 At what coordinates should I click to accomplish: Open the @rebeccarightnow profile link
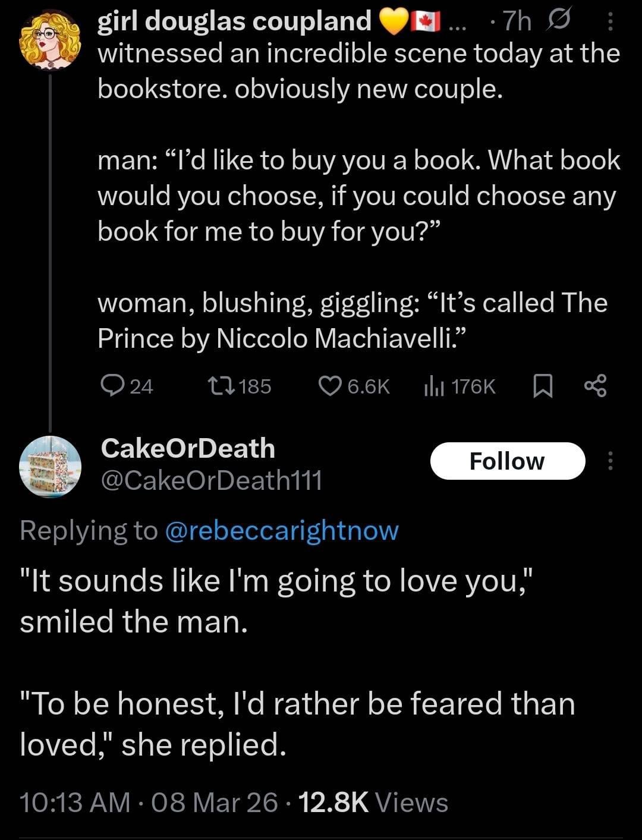(x=281, y=530)
